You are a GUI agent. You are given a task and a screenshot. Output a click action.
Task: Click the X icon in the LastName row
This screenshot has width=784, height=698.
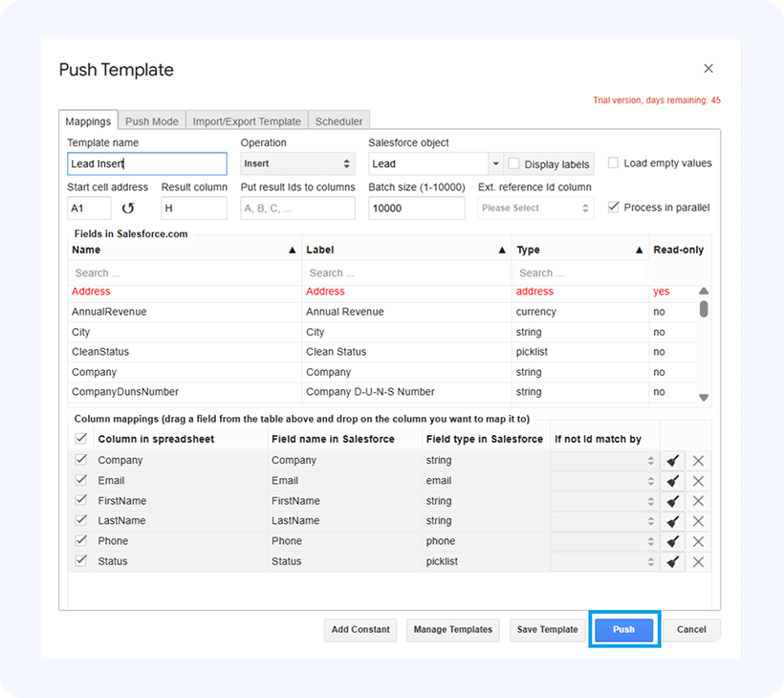(x=698, y=521)
